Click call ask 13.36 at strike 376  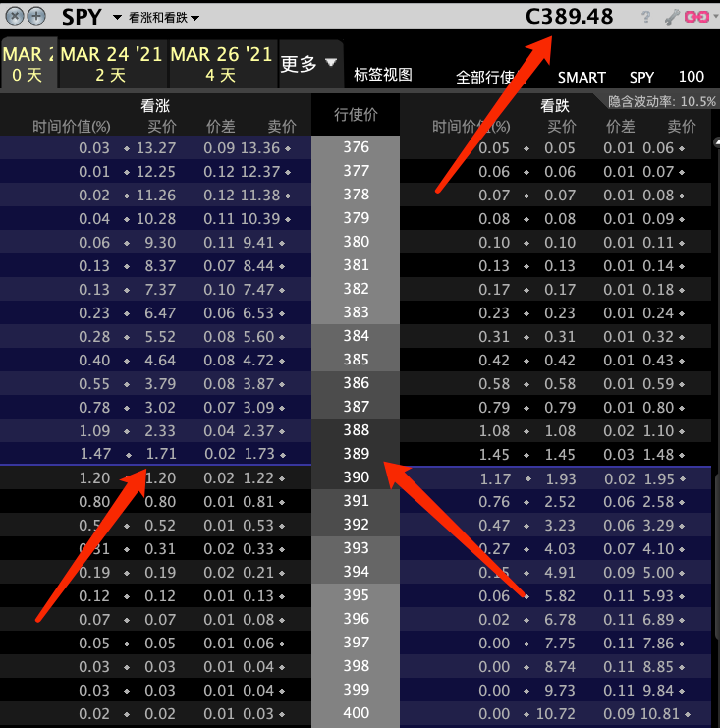tap(260, 148)
